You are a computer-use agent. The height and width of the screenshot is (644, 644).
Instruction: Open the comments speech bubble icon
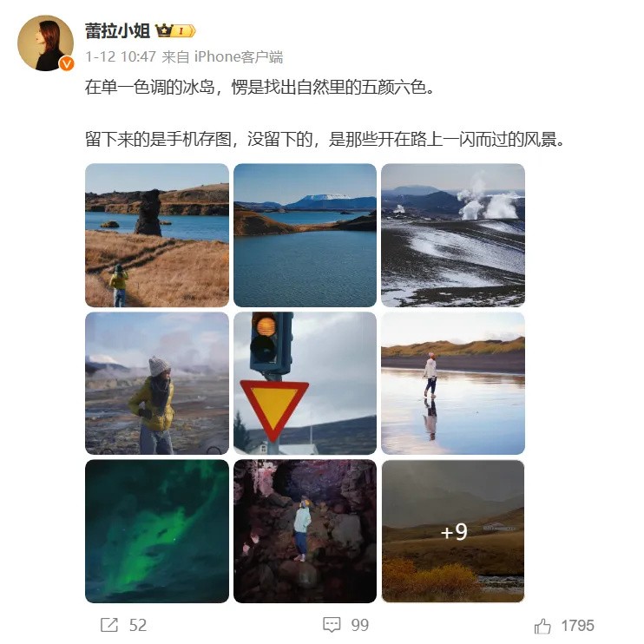pos(332,625)
